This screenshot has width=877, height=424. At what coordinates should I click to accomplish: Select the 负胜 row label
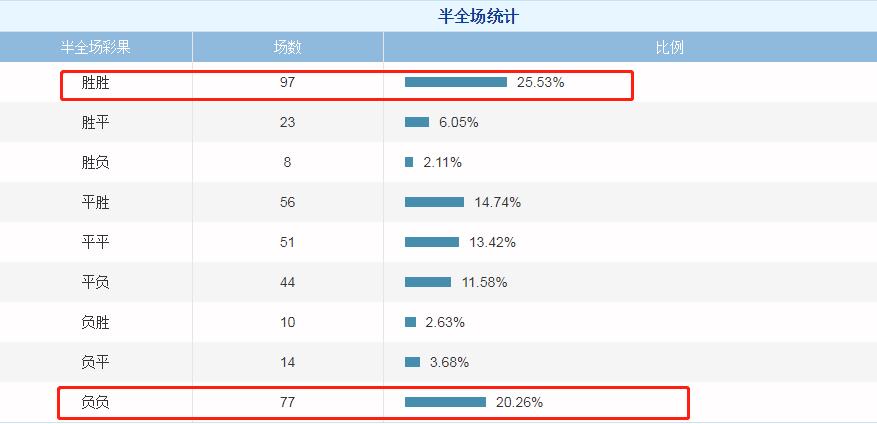point(96,322)
